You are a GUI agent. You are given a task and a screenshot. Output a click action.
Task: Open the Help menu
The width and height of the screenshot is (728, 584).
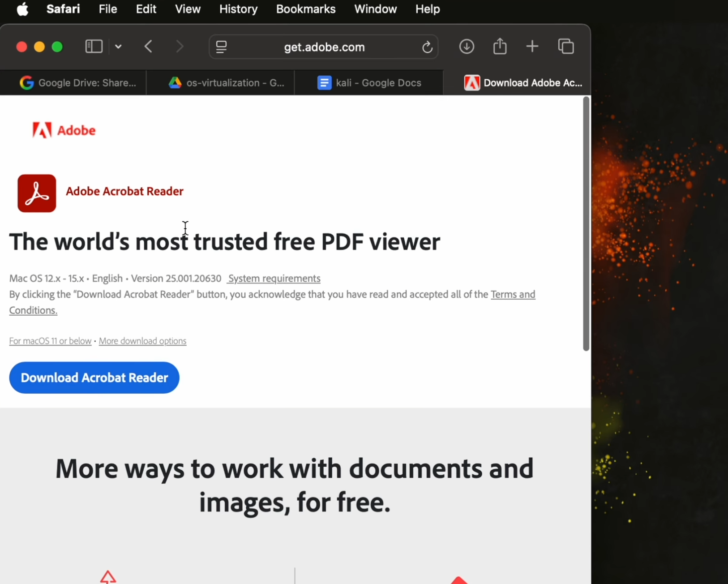[428, 9]
